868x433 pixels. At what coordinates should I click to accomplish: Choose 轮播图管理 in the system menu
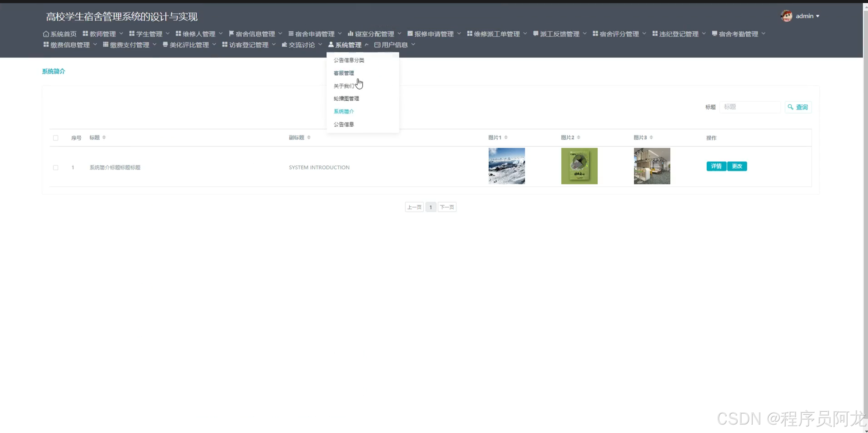coord(346,99)
